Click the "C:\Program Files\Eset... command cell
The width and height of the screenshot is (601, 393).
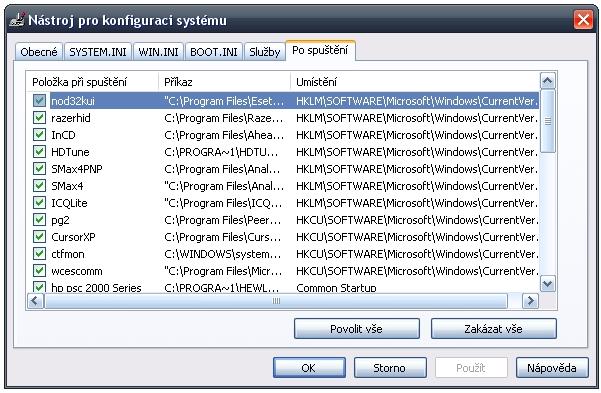pyautogui.click(x=224, y=101)
